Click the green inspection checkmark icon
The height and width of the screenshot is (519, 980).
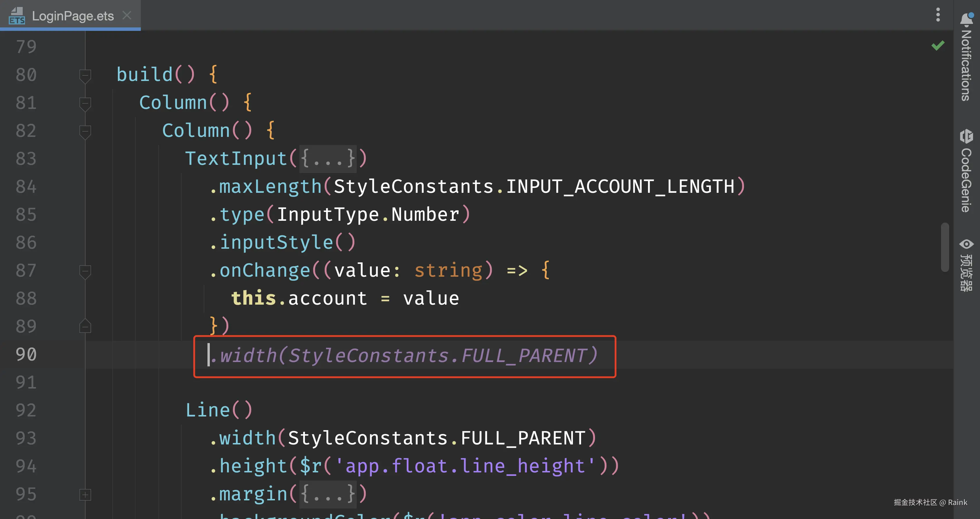[x=938, y=46]
